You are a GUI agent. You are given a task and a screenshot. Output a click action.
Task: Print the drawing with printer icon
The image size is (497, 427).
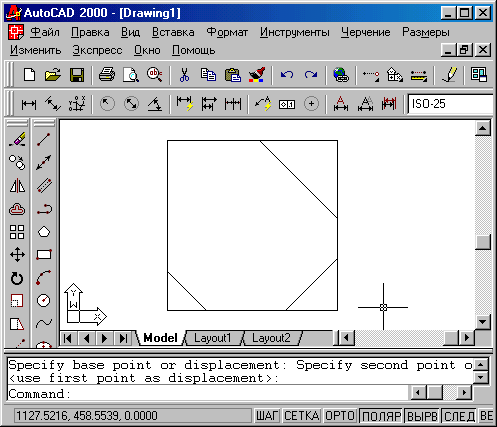(107, 75)
